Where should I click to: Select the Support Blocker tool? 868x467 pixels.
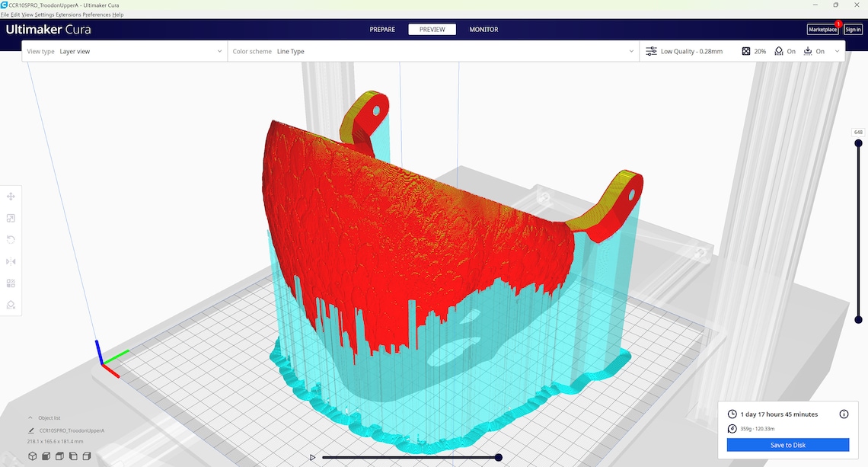click(11, 305)
